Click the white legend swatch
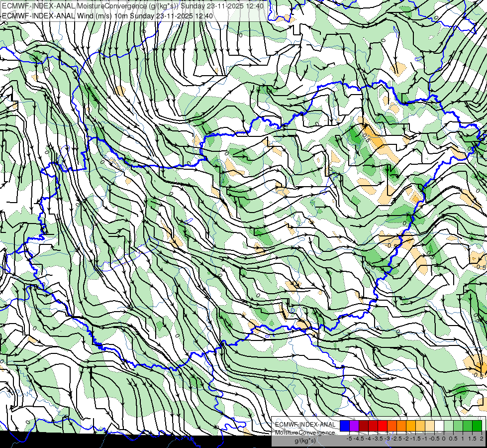 coord(439,426)
